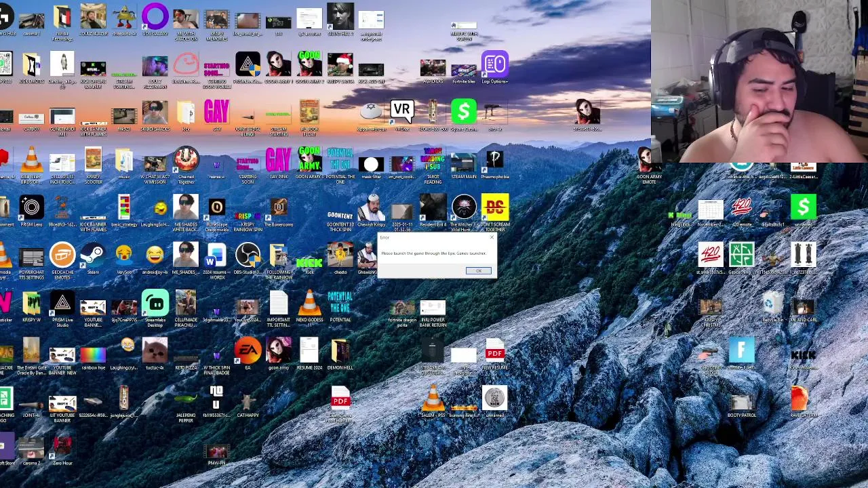Image resolution: width=868 pixels, height=488 pixels.
Task: Select the RL BOOK FLOAT image
Action: pos(309,118)
